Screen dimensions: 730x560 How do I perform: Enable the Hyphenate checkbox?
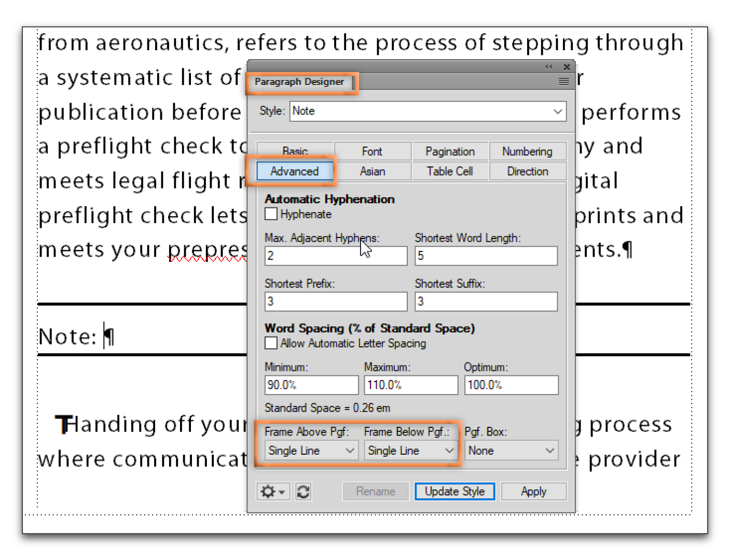[271, 214]
